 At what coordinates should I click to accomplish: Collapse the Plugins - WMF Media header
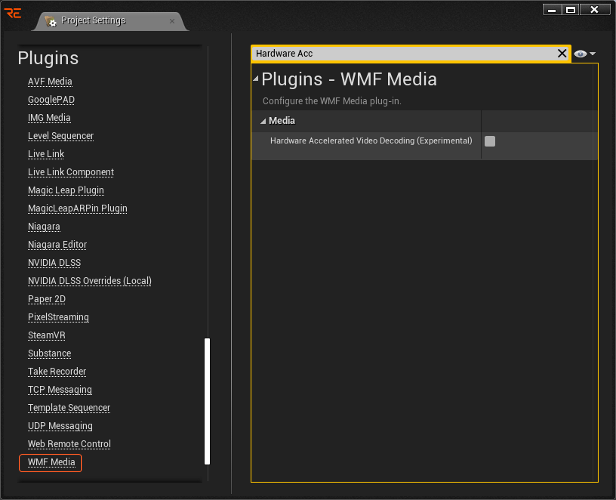point(256,79)
